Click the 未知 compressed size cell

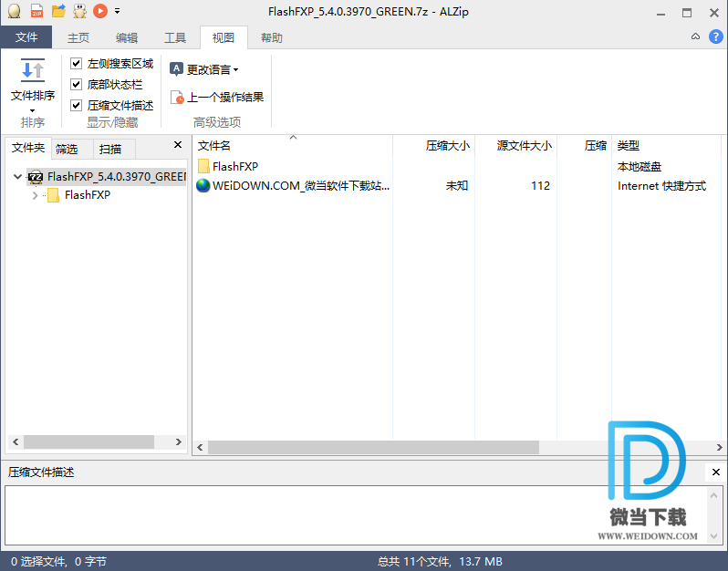tap(457, 186)
